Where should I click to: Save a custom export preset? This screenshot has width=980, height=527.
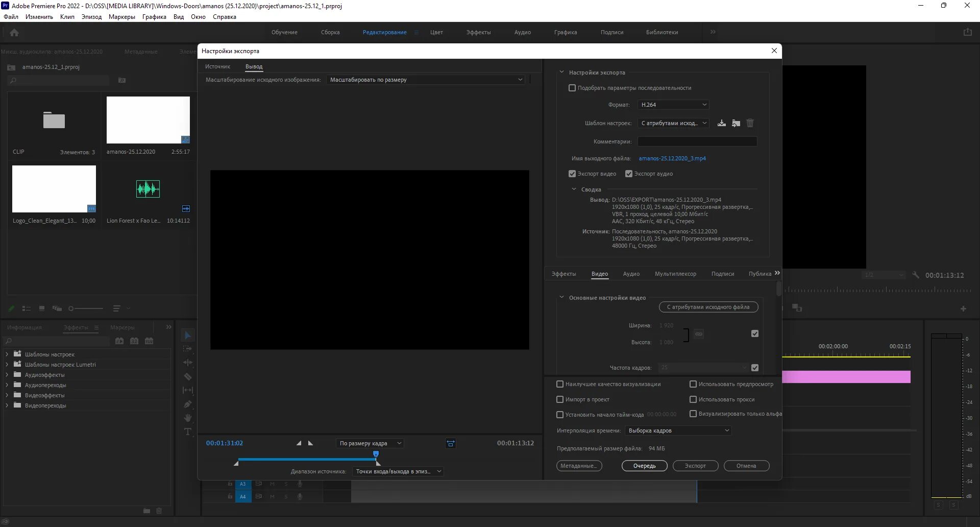coord(721,123)
